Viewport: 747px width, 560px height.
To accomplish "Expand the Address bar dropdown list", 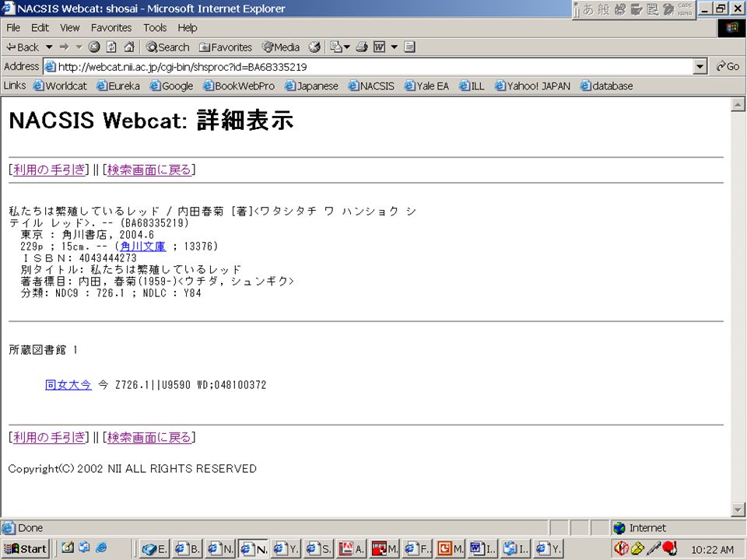I will pyautogui.click(x=700, y=67).
